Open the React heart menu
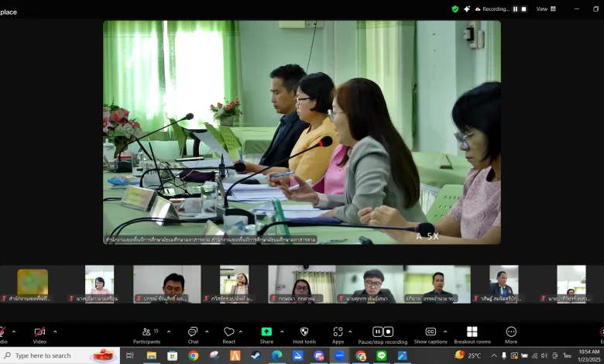The height and width of the screenshot is (364, 604). 228,335
